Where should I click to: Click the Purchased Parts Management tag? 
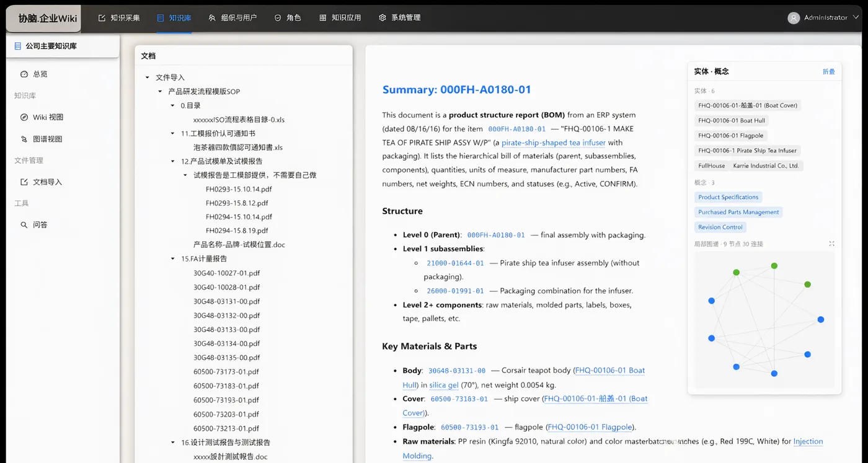pos(738,212)
